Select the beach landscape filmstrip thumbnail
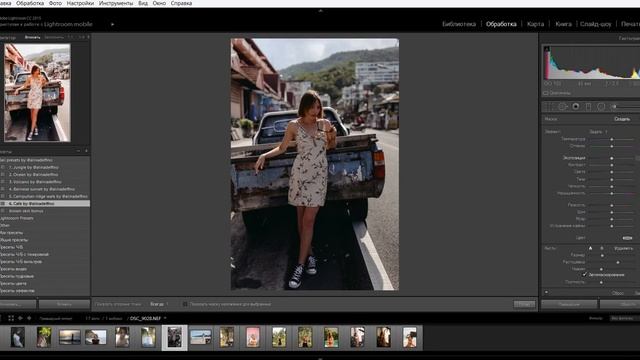This screenshot has height=360, width=640. point(200,337)
